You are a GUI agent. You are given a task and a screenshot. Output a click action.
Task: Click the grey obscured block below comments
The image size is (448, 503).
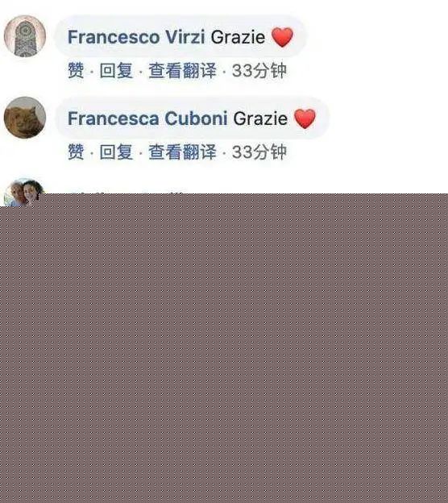click(x=224, y=348)
